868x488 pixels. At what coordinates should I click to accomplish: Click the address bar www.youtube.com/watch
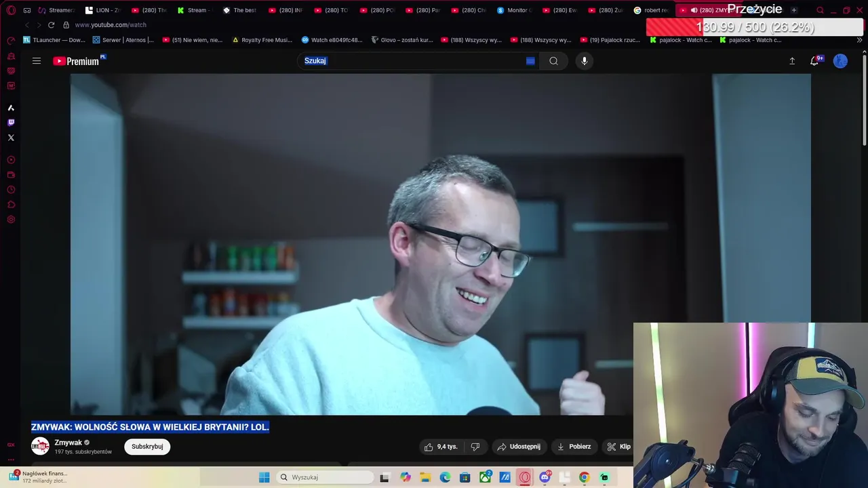pos(111,25)
